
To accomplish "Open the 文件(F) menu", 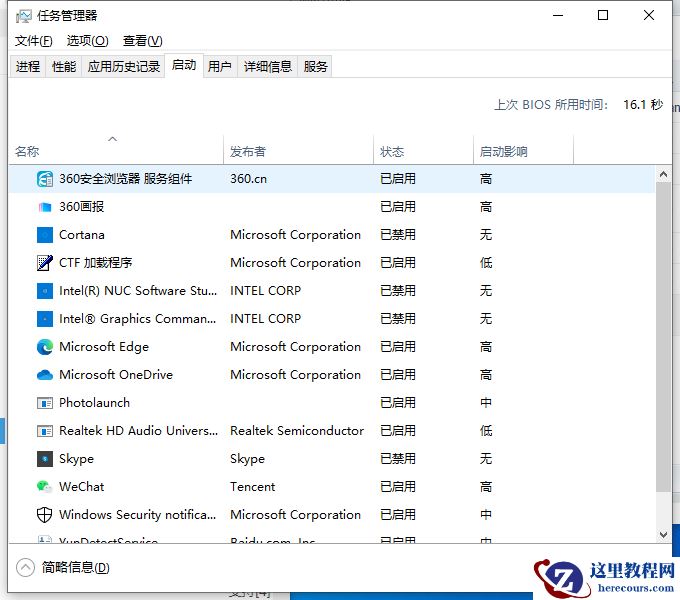I will 33,41.
